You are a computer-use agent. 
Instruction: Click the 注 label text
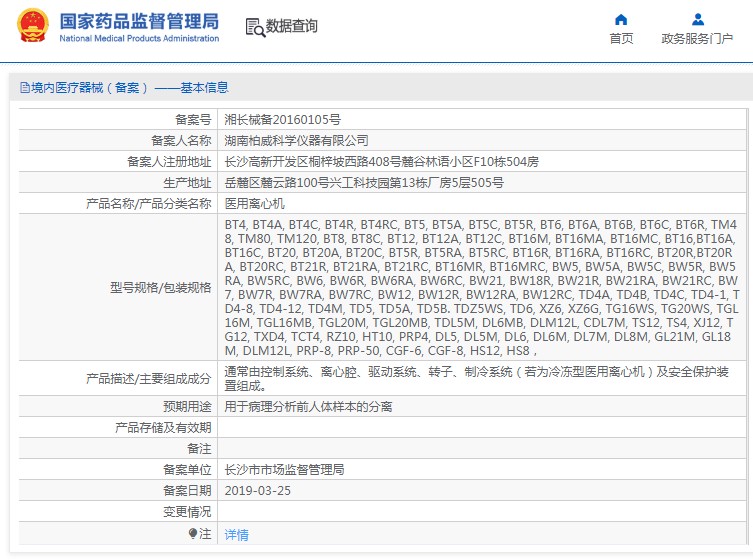click(205, 534)
